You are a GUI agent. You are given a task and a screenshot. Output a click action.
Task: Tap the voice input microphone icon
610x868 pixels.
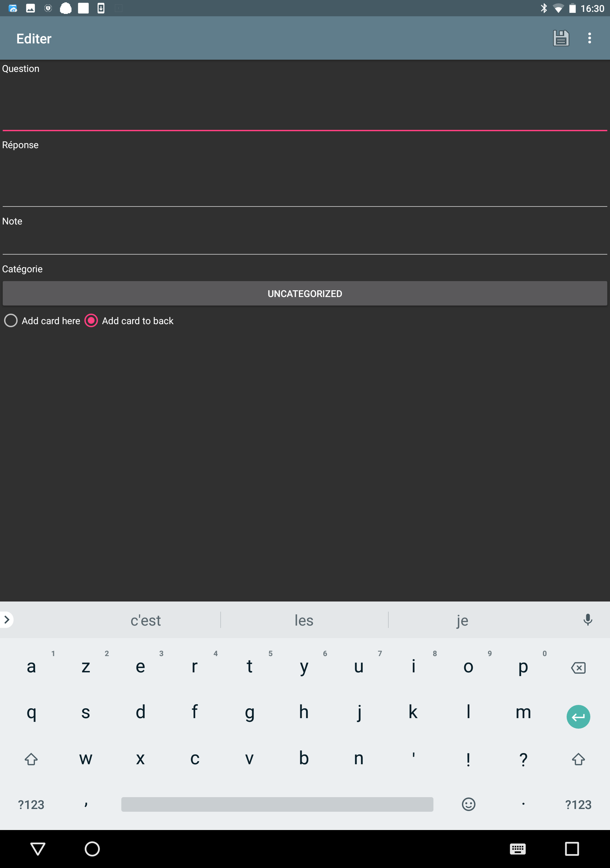click(588, 619)
